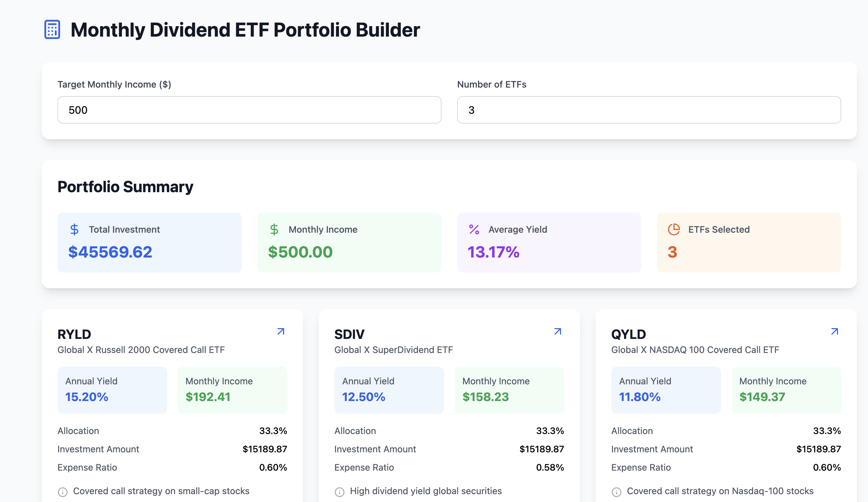Click the QYLD ticker heading

629,334
